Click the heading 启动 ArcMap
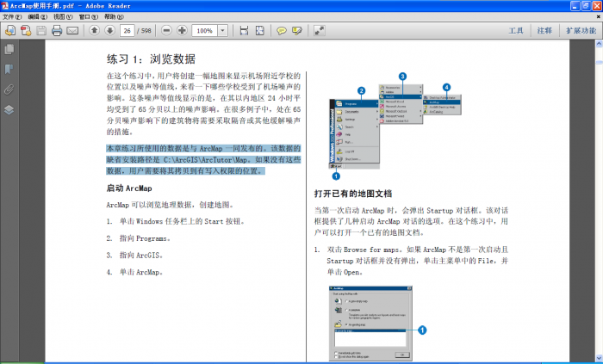The width and height of the screenshot is (603, 364). coord(129,188)
